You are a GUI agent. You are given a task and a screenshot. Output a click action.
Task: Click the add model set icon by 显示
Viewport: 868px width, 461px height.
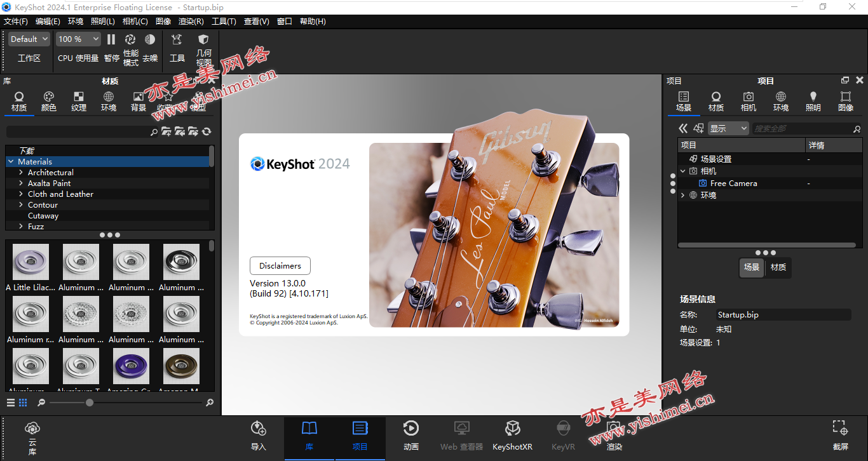click(698, 128)
